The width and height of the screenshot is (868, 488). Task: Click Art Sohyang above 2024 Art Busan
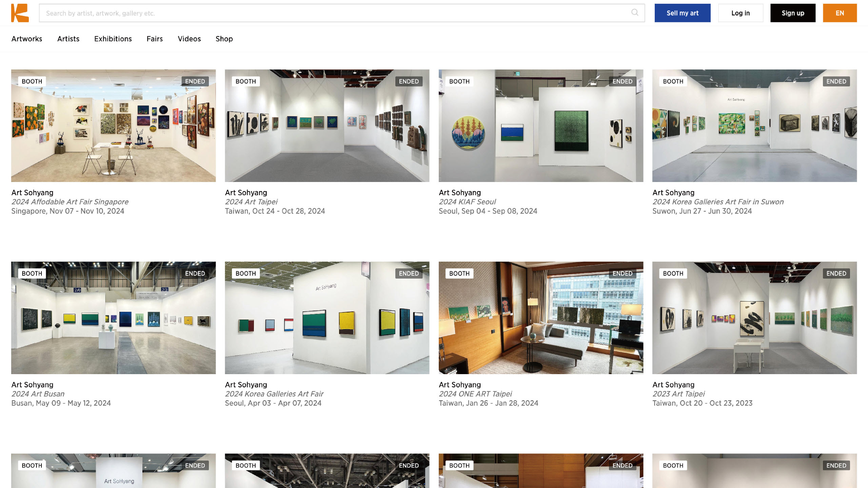pyautogui.click(x=33, y=385)
